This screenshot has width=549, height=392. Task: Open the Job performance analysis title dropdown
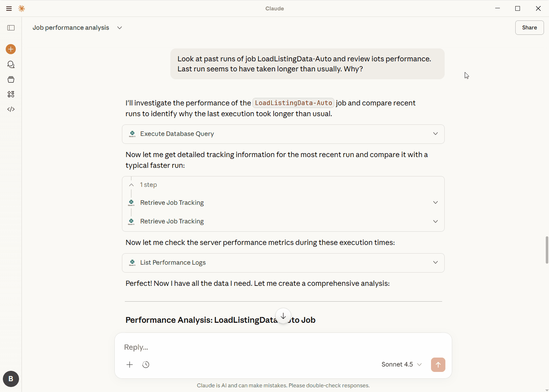click(x=120, y=28)
